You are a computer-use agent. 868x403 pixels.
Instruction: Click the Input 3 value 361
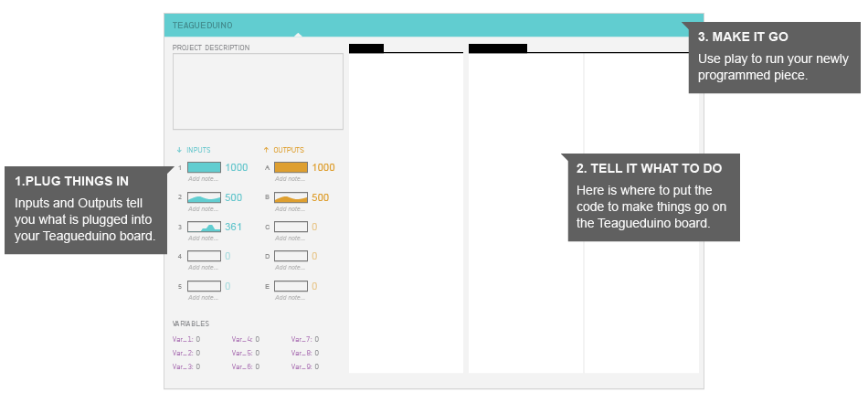click(233, 227)
